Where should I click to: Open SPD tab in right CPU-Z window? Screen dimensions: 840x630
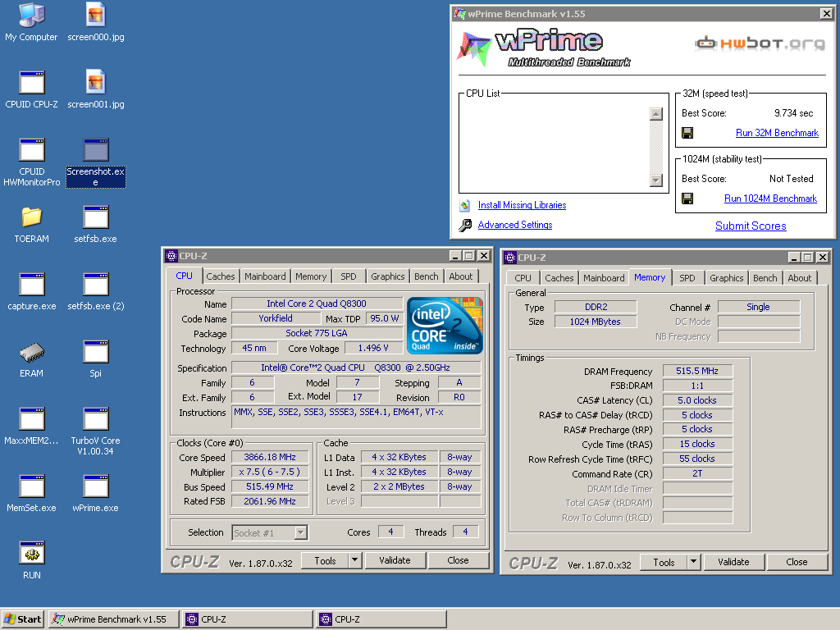click(x=687, y=278)
